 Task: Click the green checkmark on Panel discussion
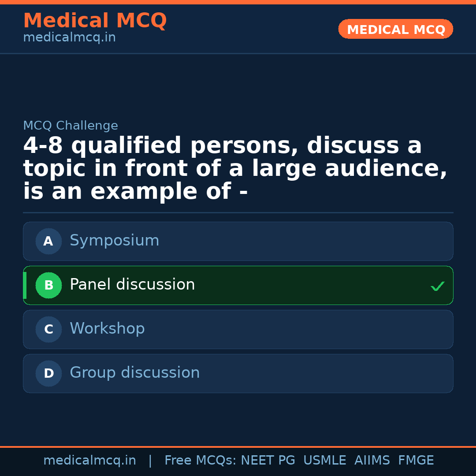click(437, 286)
